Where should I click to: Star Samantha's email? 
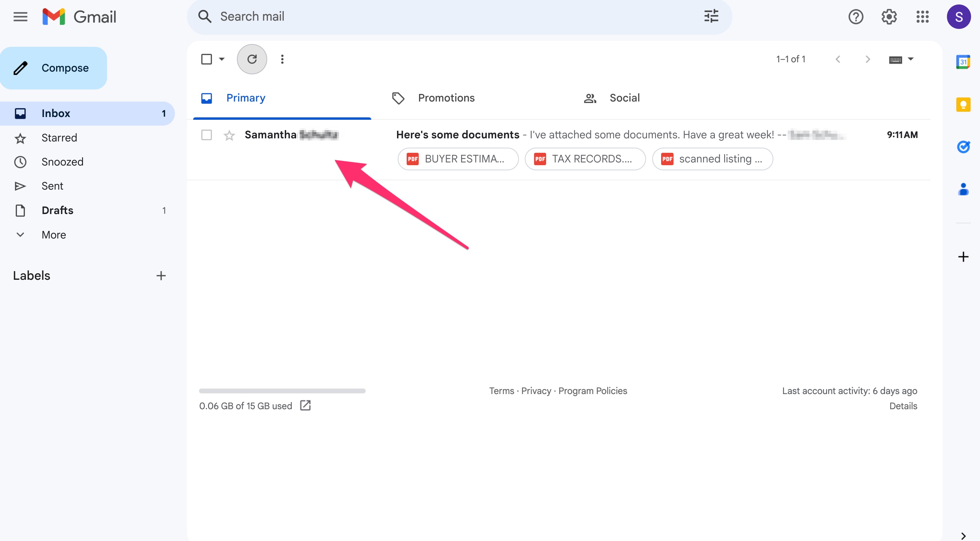click(x=229, y=135)
